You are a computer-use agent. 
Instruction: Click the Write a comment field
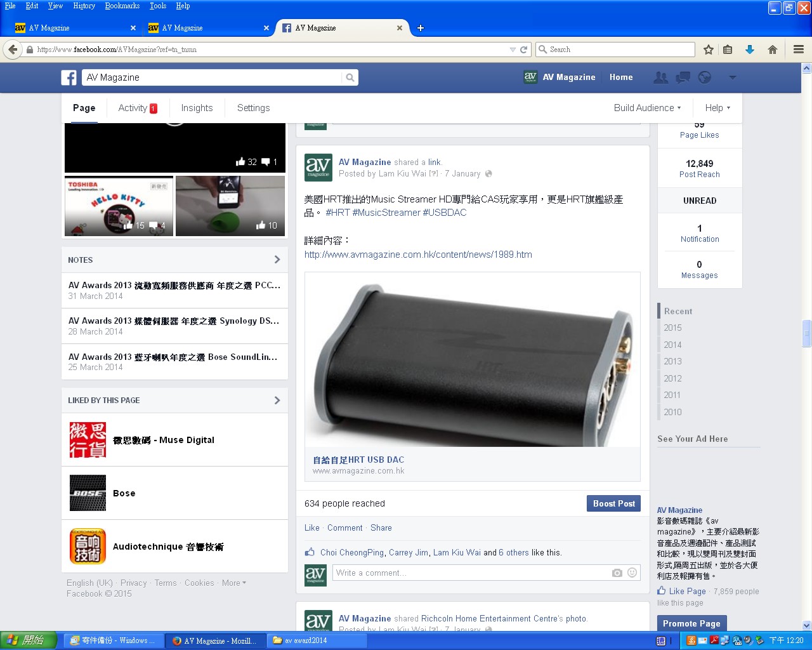472,573
